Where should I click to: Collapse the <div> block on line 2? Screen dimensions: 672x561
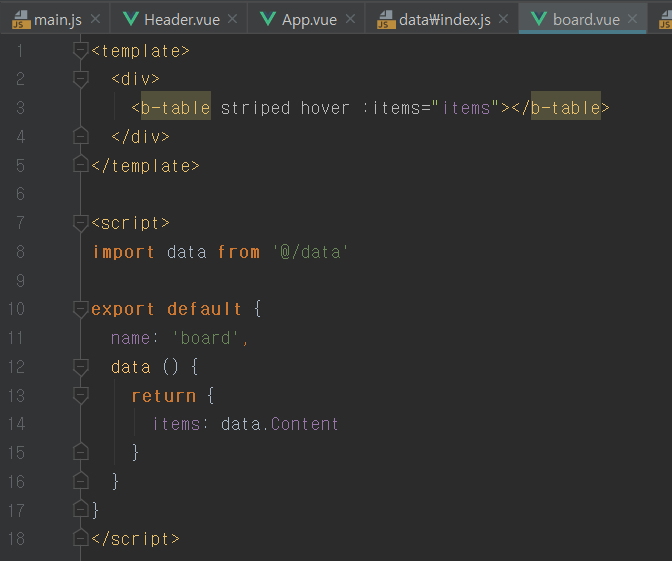point(81,79)
